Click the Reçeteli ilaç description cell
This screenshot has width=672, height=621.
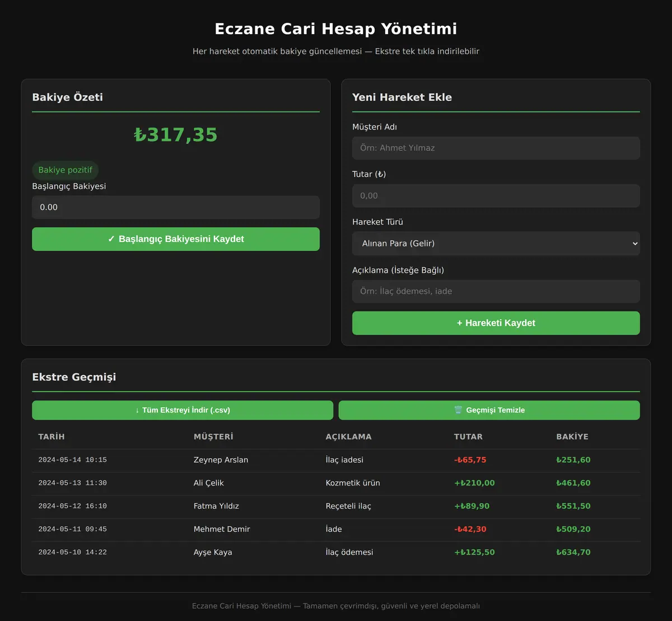click(348, 506)
